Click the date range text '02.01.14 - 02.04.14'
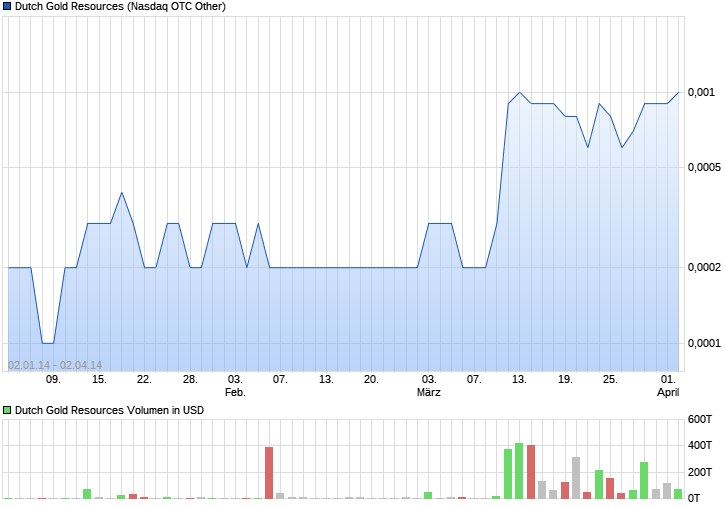The height and width of the screenshot is (508, 726). click(x=55, y=365)
